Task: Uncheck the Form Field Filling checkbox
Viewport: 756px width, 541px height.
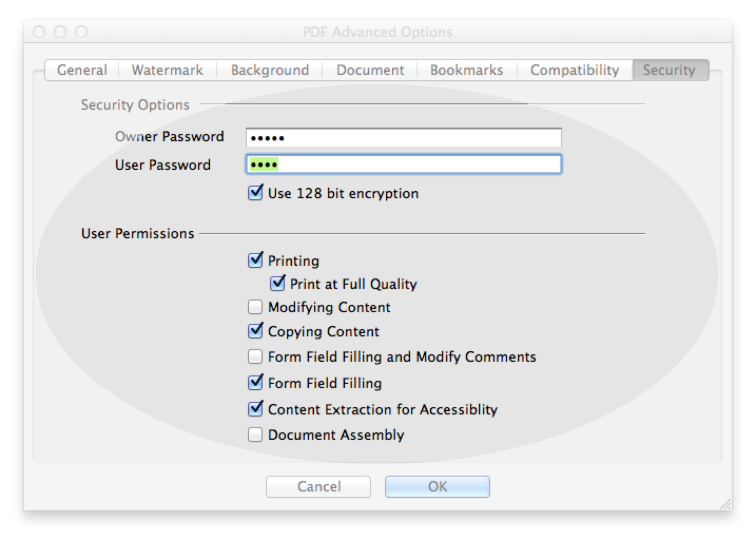Action: point(256,382)
